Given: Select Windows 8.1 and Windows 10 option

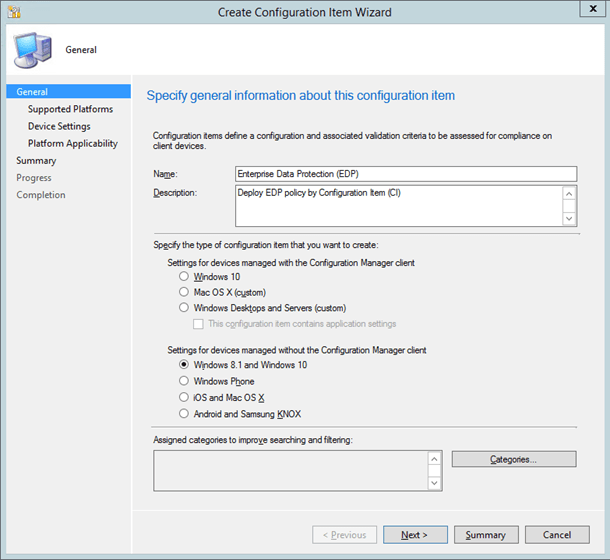Looking at the screenshot, I should (x=183, y=365).
